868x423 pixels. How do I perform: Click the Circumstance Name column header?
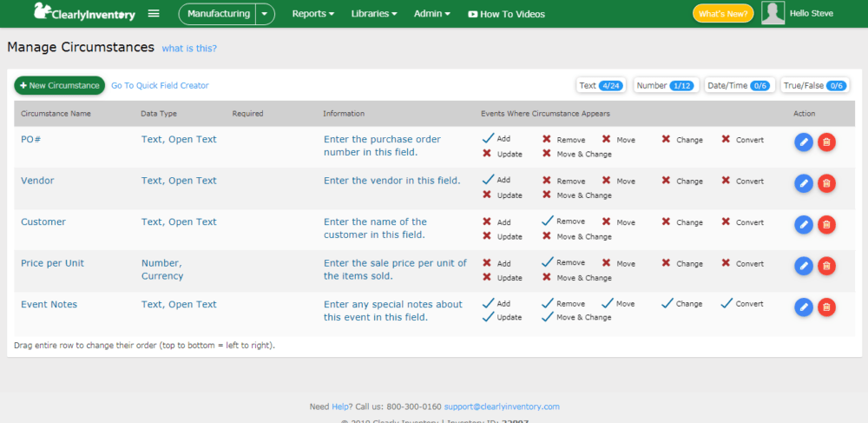point(56,114)
